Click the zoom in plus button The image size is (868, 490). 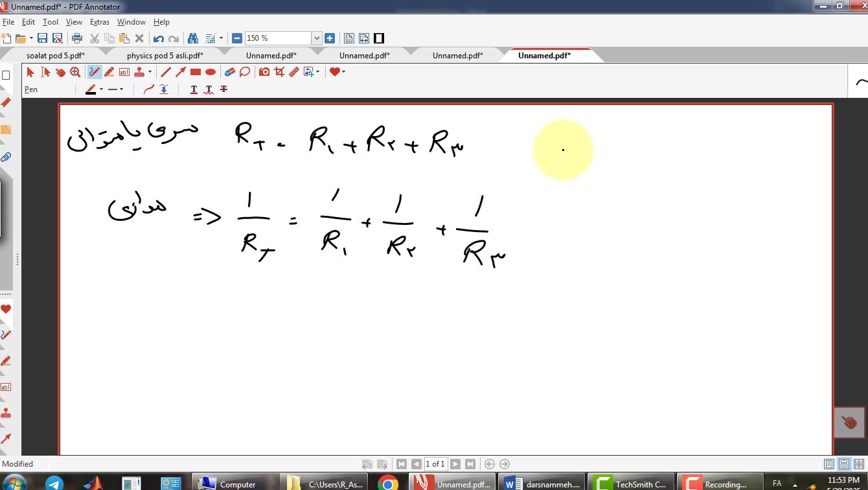pyautogui.click(x=330, y=38)
